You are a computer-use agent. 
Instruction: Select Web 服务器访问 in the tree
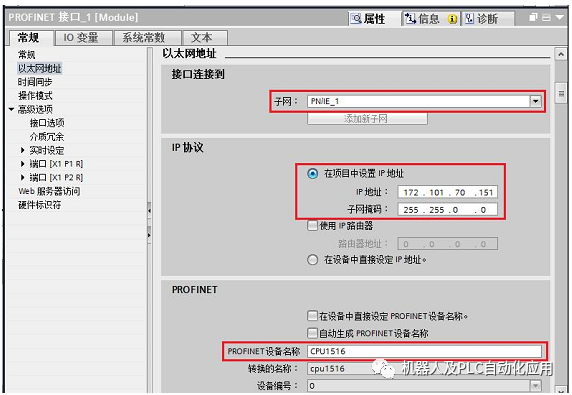point(49,191)
